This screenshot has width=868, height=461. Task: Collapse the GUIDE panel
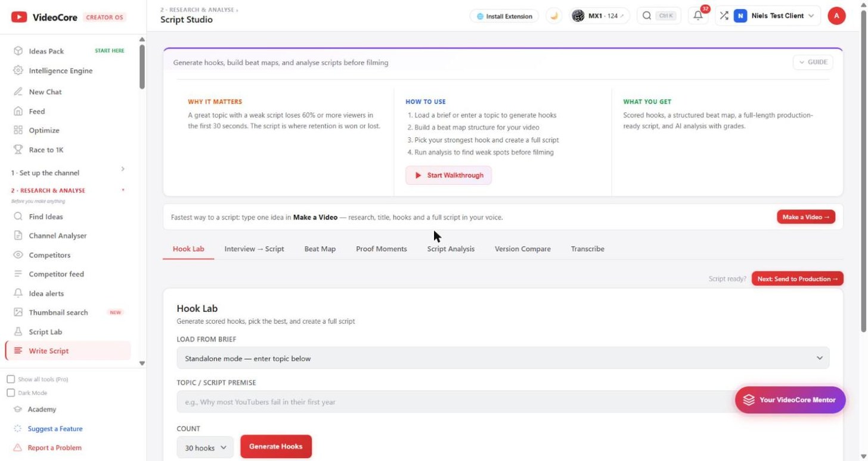coord(813,62)
